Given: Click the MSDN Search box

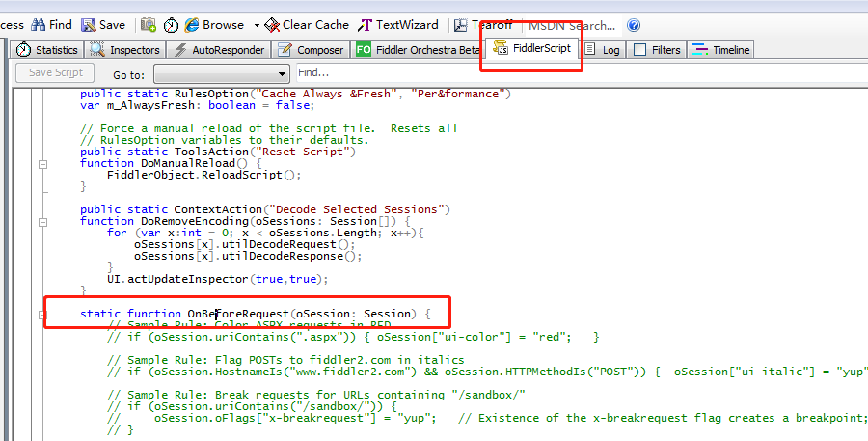Looking at the screenshot, I should click(572, 25).
